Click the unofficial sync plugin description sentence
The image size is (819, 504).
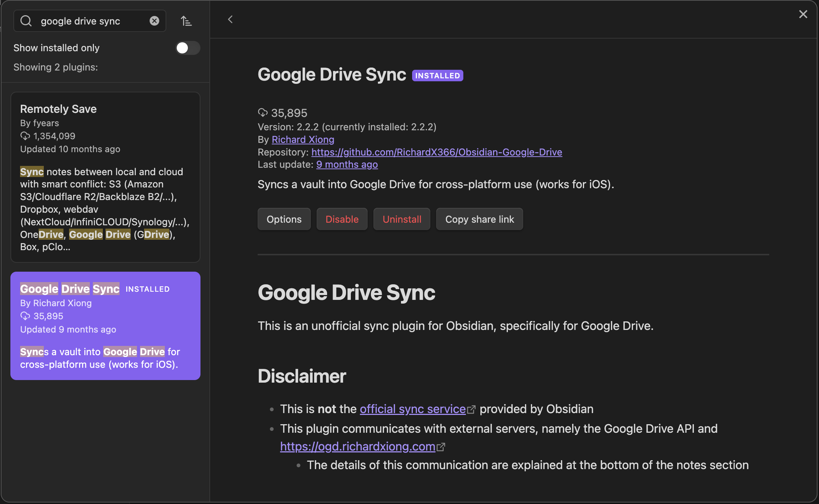point(456,326)
